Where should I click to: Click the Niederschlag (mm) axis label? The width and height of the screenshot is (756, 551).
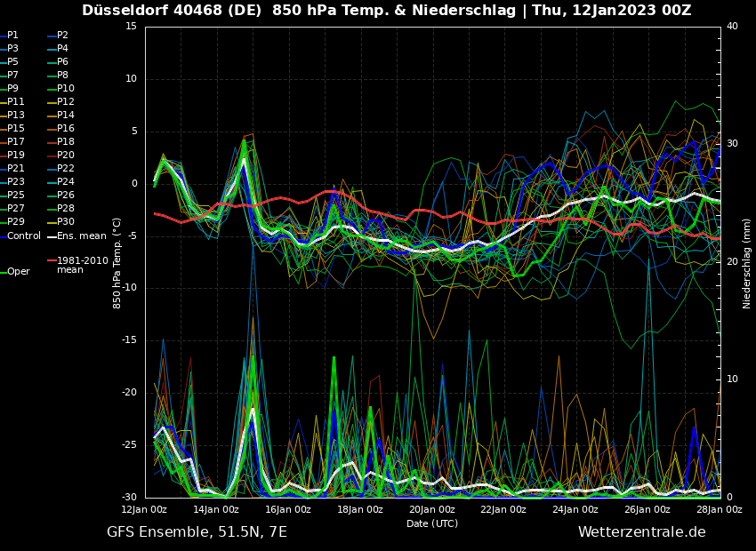(747, 263)
